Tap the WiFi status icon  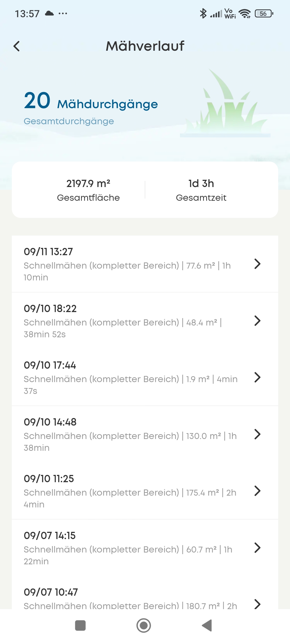coord(245,13)
